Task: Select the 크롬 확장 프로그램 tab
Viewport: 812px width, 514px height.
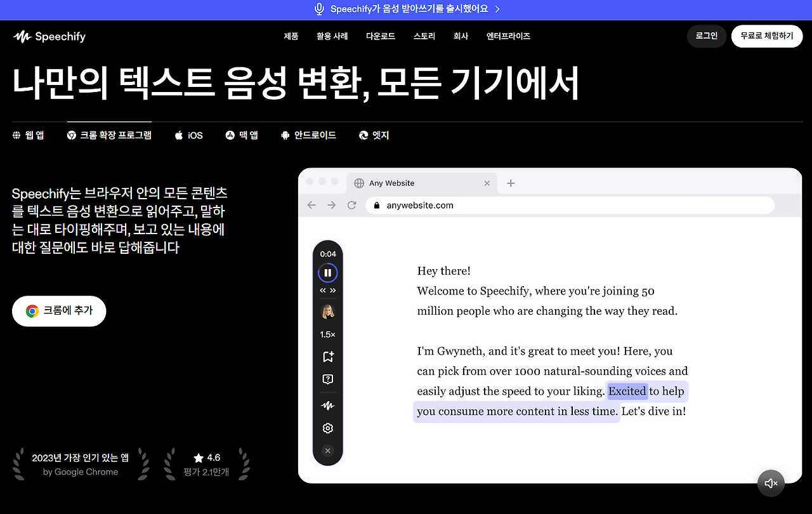Action: click(109, 135)
